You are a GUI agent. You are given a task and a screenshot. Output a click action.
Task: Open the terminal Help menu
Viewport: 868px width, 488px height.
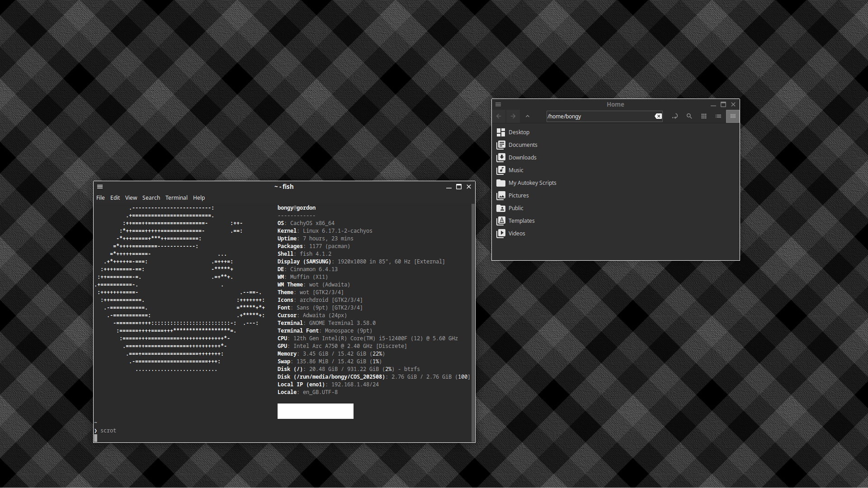click(199, 198)
